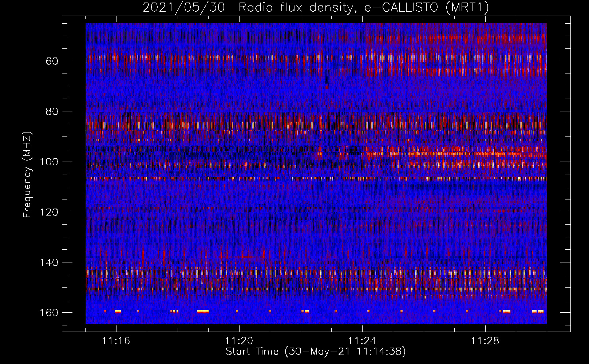Click the 100 frequency tick label
Viewport: 589px width, 364px height.
point(49,162)
